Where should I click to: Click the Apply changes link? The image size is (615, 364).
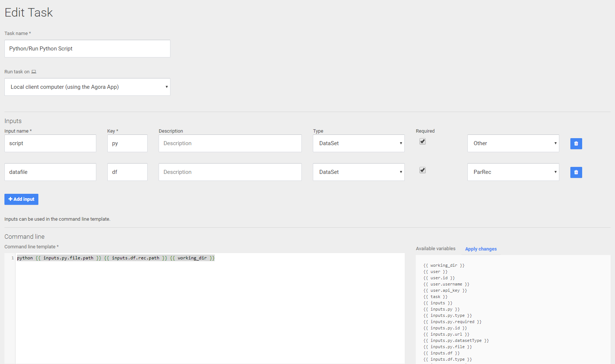point(481,249)
